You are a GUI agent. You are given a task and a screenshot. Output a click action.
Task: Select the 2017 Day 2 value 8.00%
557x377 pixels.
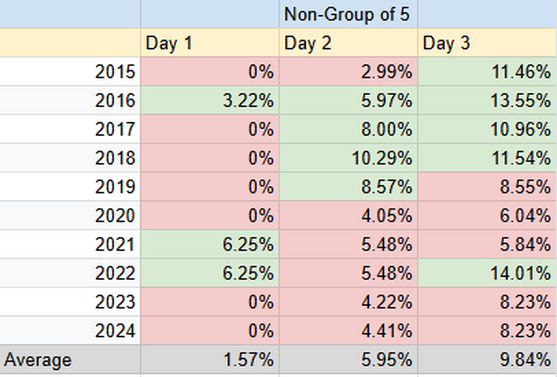tap(348, 129)
